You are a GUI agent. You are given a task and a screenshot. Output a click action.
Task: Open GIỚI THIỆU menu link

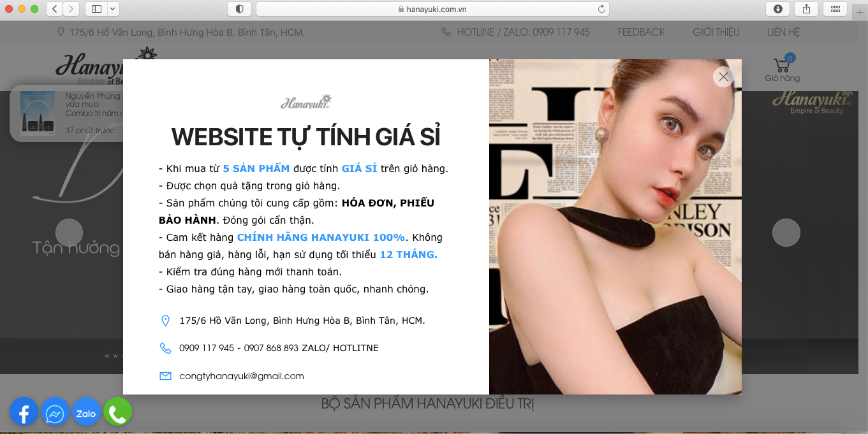coord(716,32)
